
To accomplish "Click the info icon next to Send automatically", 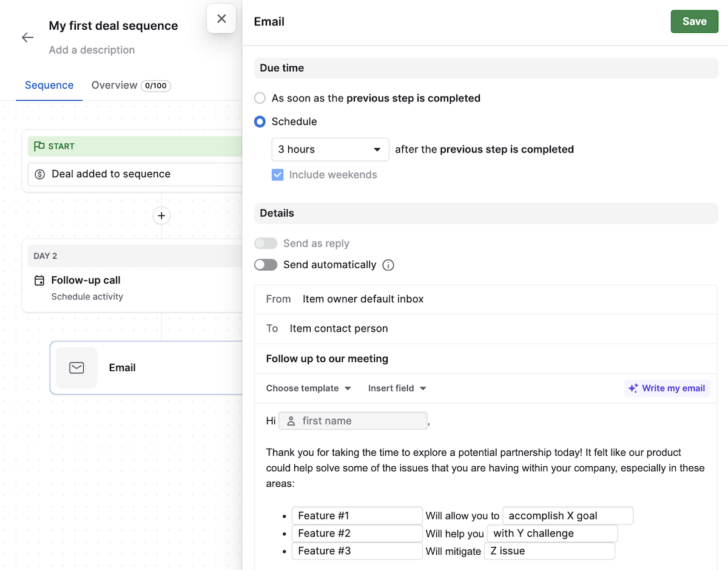I will pyautogui.click(x=388, y=265).
